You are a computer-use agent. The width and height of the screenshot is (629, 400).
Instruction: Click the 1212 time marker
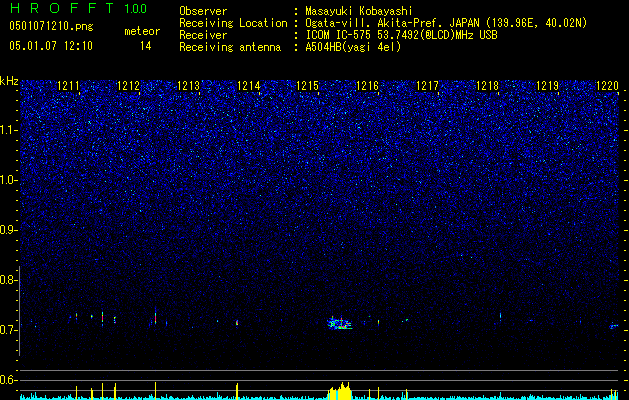point(128,85)
